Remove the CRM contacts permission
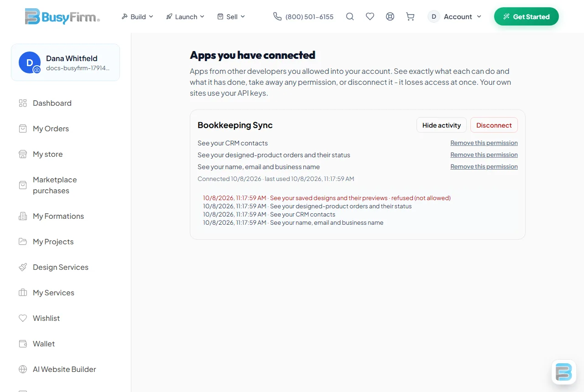 coord(484,143)
